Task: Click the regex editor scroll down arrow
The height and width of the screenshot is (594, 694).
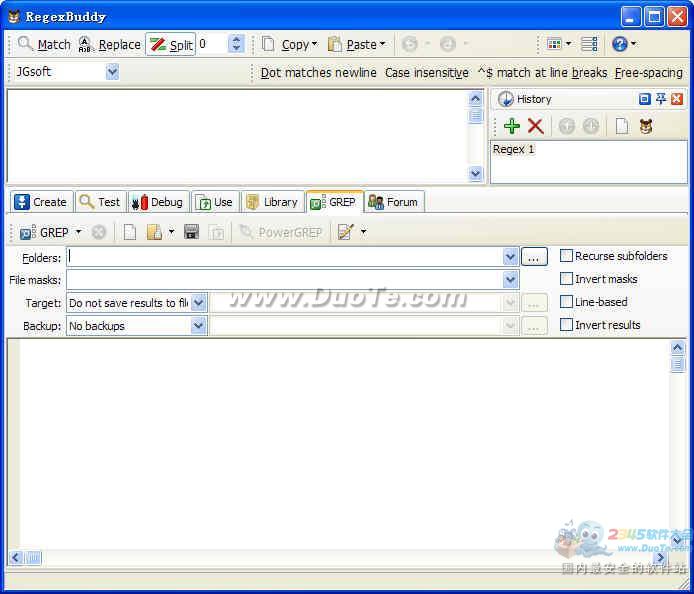Action: (476, 173)
